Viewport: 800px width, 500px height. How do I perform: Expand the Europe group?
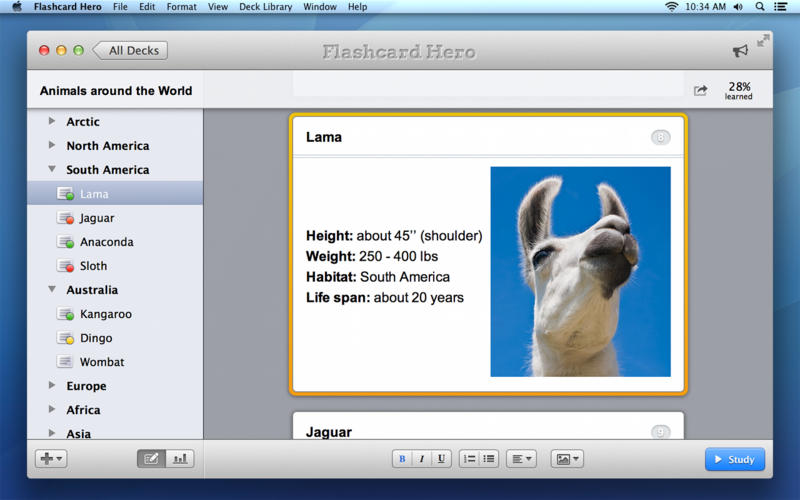click(x=52, y=385)
